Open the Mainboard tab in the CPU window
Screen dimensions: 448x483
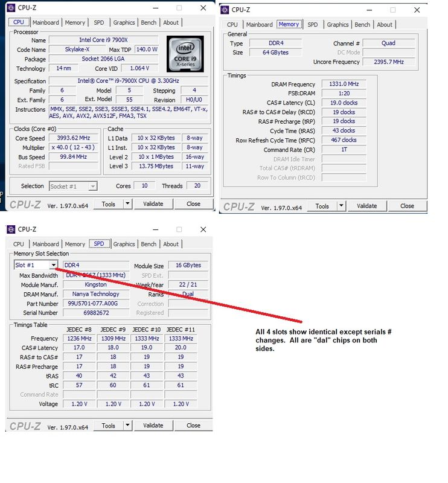(46, 22)
